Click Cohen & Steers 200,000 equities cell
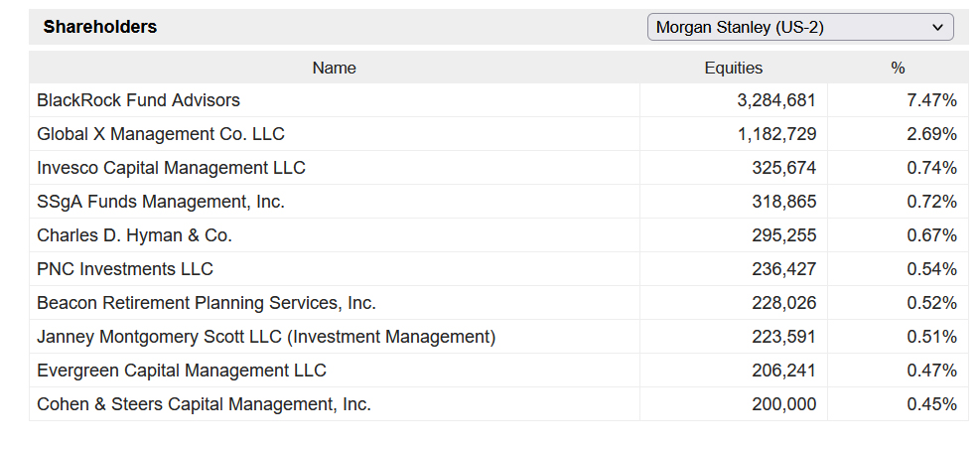Image resolution: width=980 pixels, height=449 pixels. coord(784,404)
